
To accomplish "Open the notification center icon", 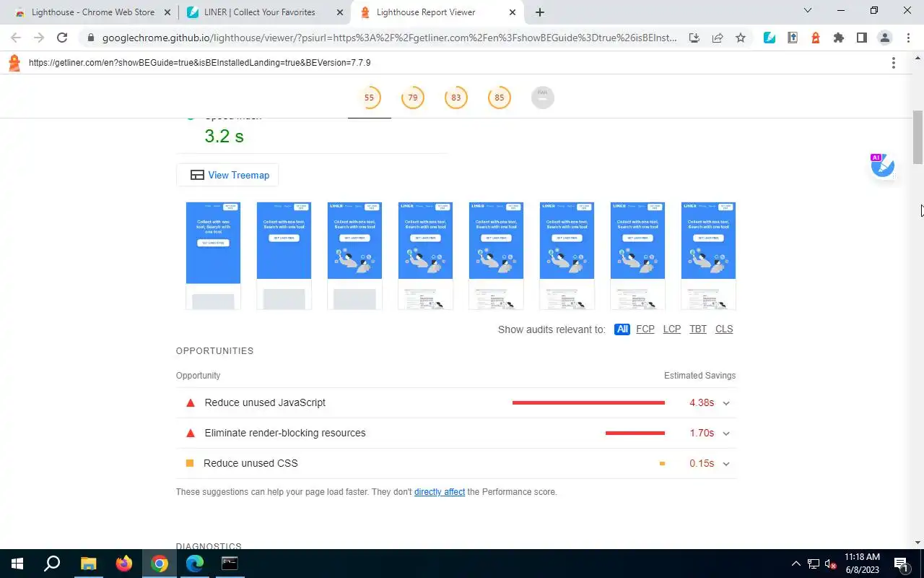I will [x=902, y=564].
